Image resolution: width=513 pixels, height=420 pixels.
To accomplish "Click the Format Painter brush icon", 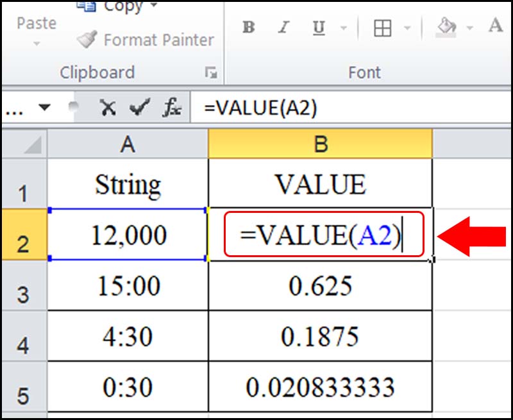I will point(87,40).
